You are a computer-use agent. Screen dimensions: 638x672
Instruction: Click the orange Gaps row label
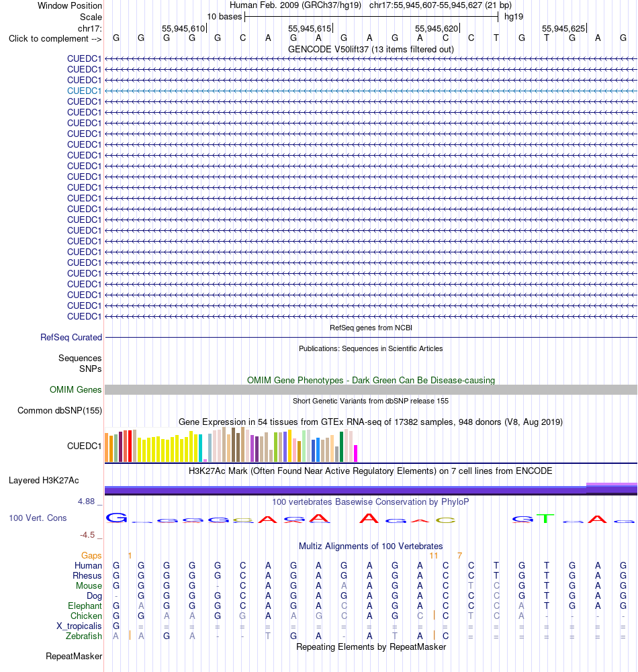[x=91, y=555]
